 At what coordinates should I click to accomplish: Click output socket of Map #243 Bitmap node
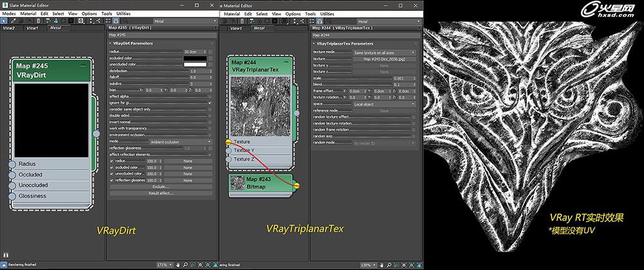point(296,186)
